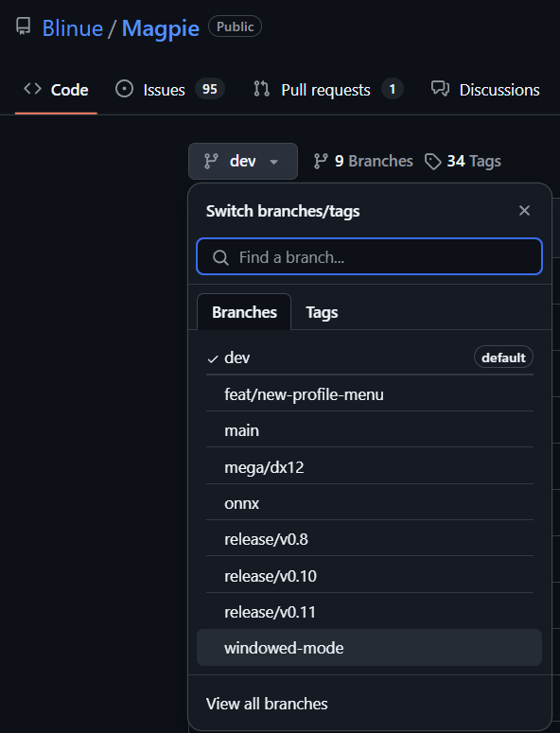Click the branch icon in the dev button

[211, 162]
